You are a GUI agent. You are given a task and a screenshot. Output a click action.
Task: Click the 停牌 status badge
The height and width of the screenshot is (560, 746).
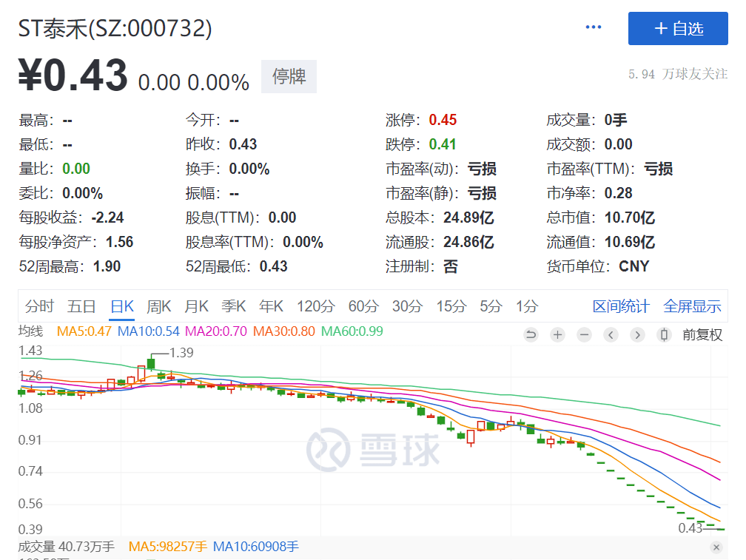pos(289,76)
